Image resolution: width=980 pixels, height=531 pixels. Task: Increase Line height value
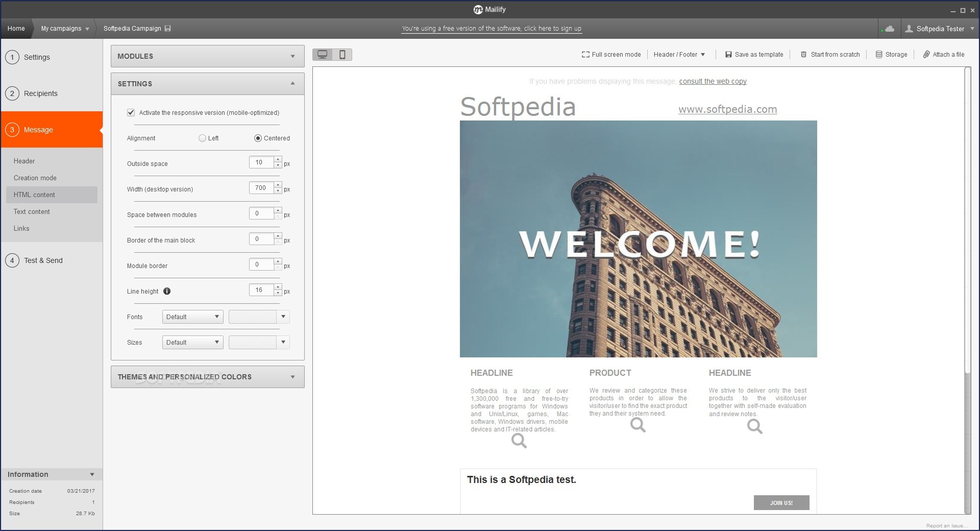278,287
